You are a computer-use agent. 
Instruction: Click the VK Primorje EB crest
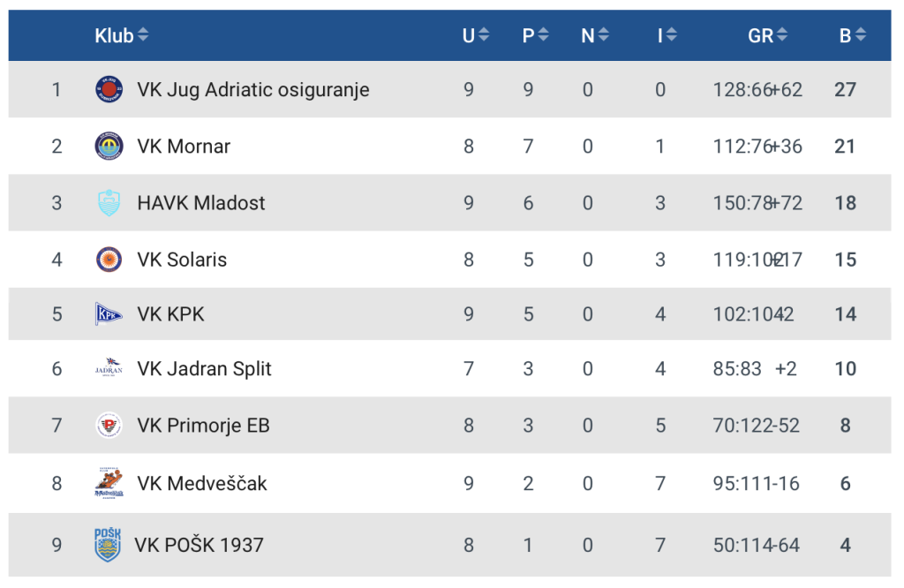coord(109,426)
